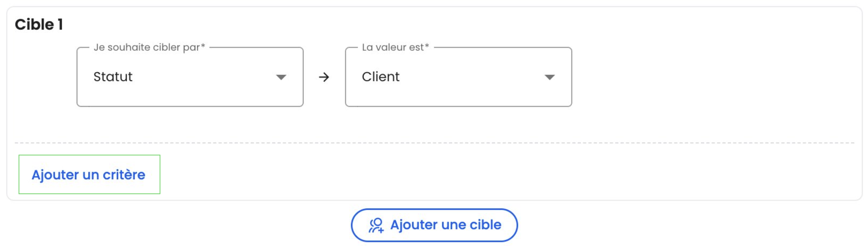Click the Cible 1 heading

point(39,24)
